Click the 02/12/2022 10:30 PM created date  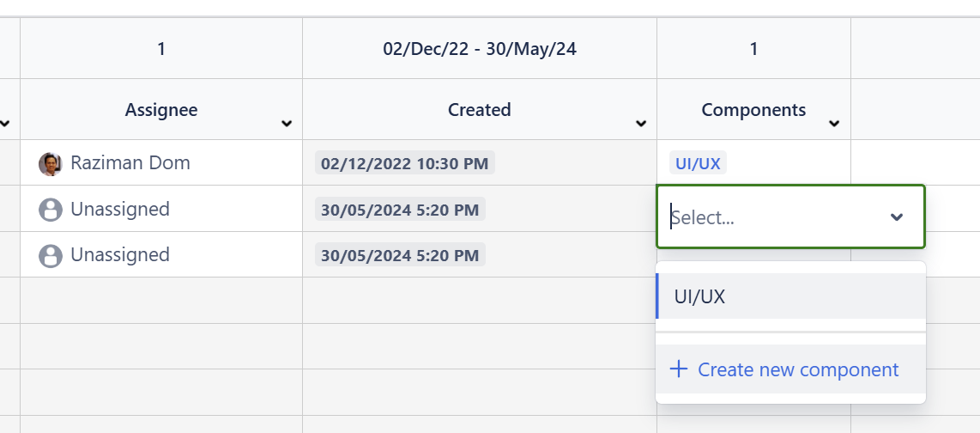click(404, 163)
